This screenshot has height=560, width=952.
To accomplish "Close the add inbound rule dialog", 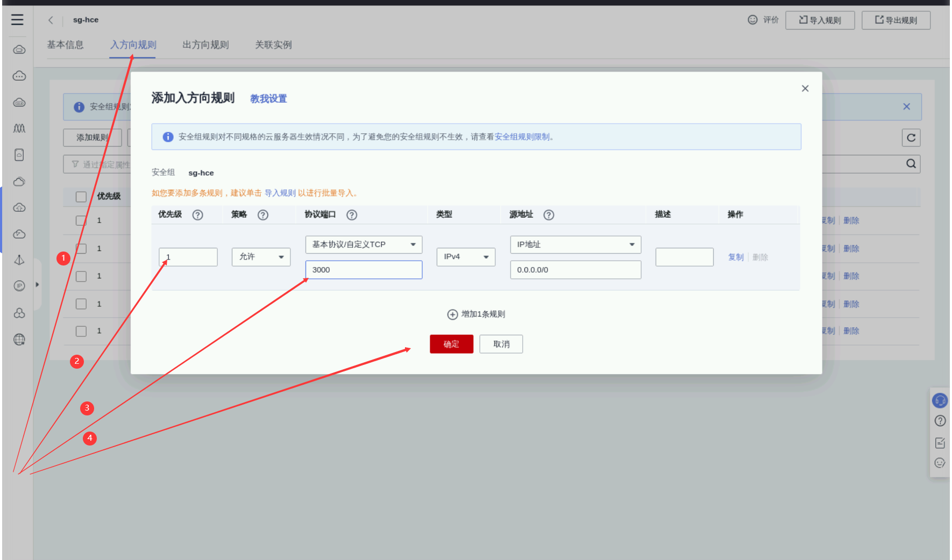I will pyautogui.click(x=805, y=89).
